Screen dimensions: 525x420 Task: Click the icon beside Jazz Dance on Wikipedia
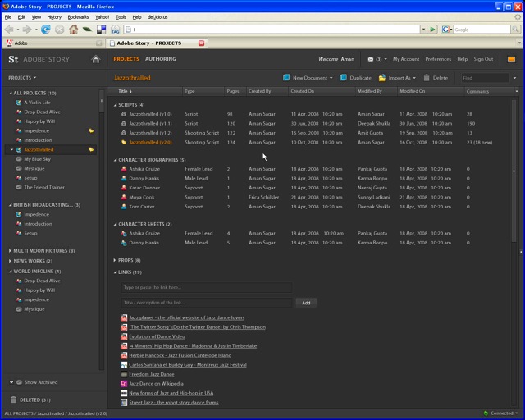[124, 383]
